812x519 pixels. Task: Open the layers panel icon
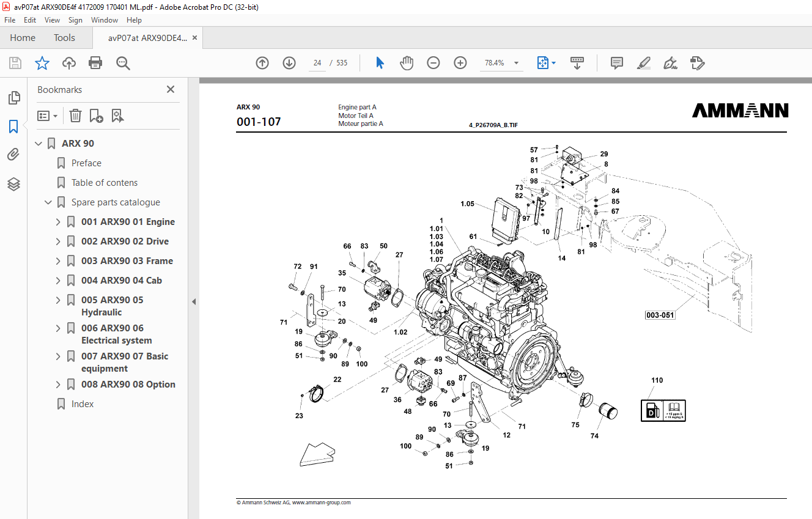point(13,184)
